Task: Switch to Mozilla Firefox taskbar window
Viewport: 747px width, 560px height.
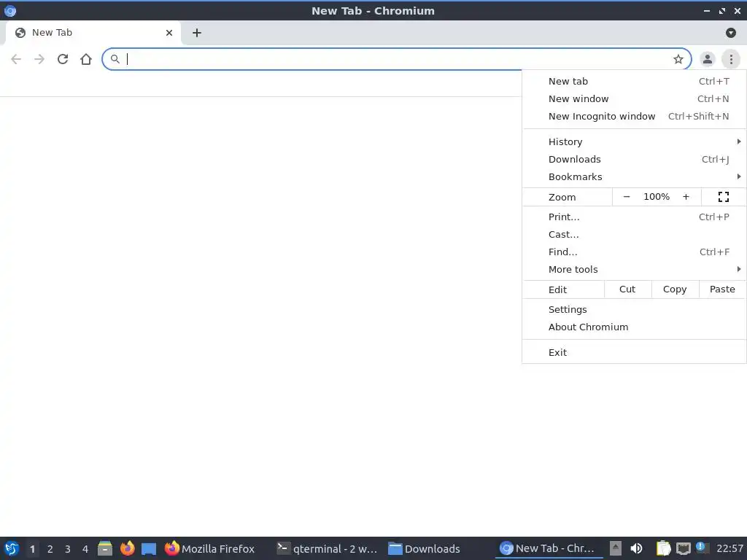Action: click(210, 548)
